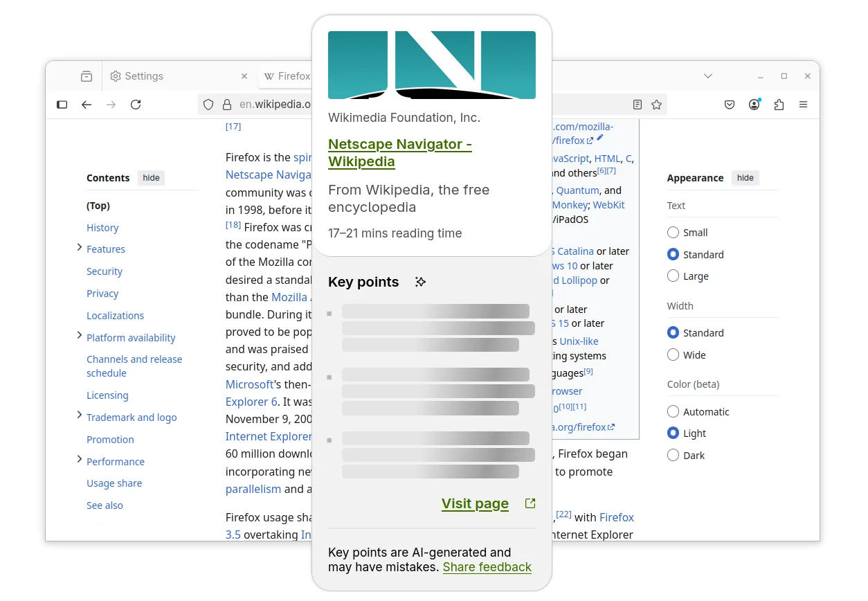Screen dimensions: 868x601
Task: Show site security lock information
Action: point(226,105)
